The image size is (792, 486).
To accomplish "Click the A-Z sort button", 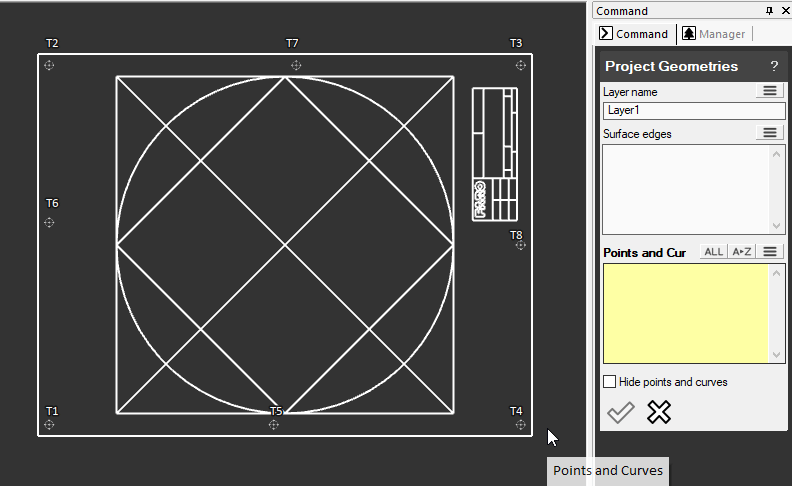I will pyautogui.click(x=741, y=252).
